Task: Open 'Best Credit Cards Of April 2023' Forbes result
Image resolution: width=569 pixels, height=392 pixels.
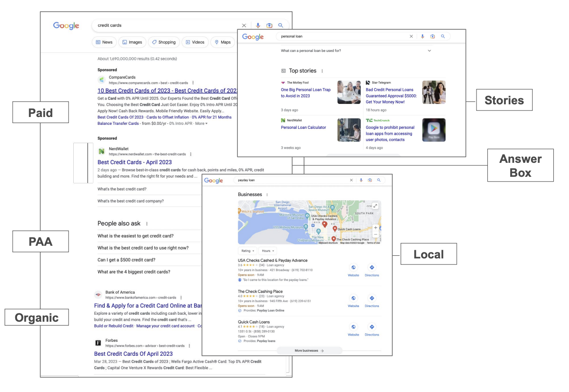Action: pos(133,354)
